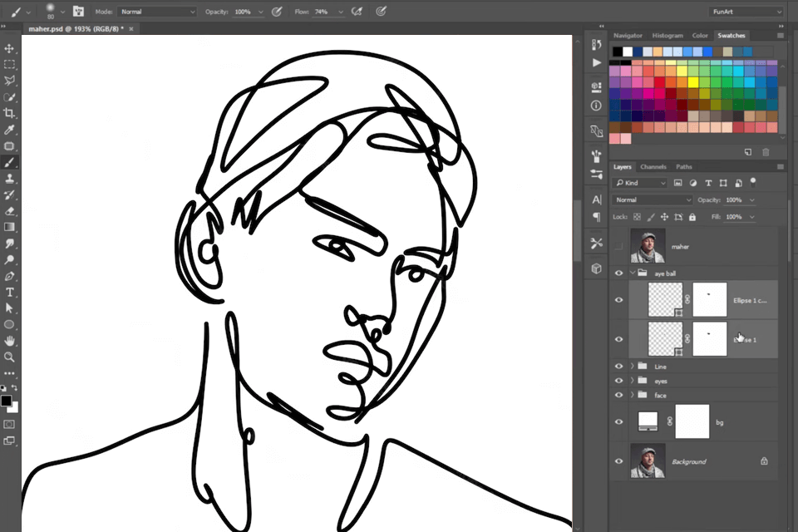
Task: Open the FunArt workspace dropdown
Action: [x=746, y=12]
